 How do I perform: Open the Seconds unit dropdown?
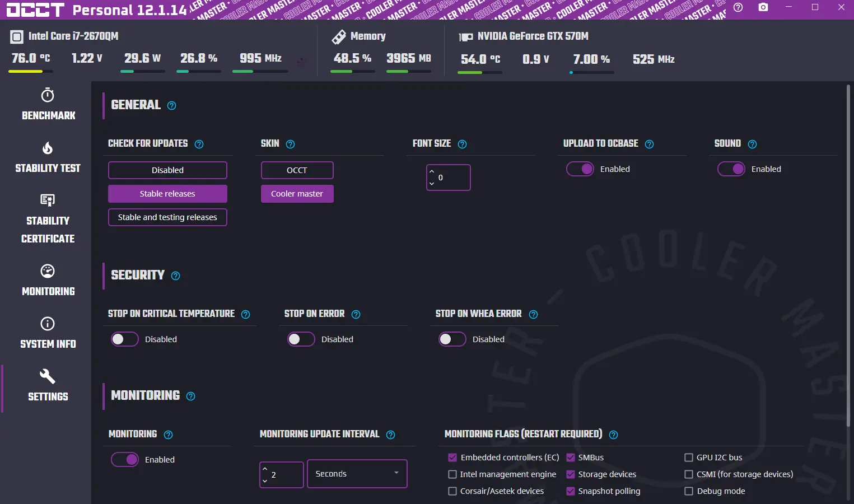click(x=357, y=474)
